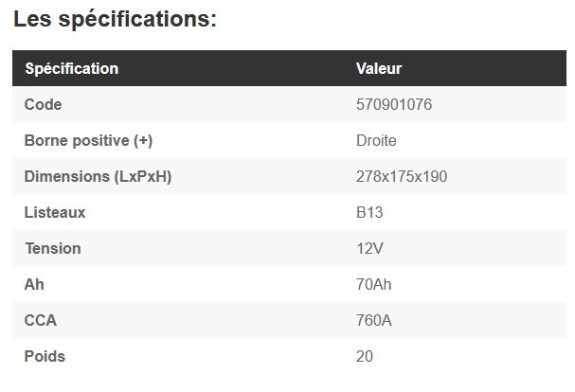Click the 'Tension' row label
Image resolution: width=575 pixels, height=392 pixels.
(53, 248)
